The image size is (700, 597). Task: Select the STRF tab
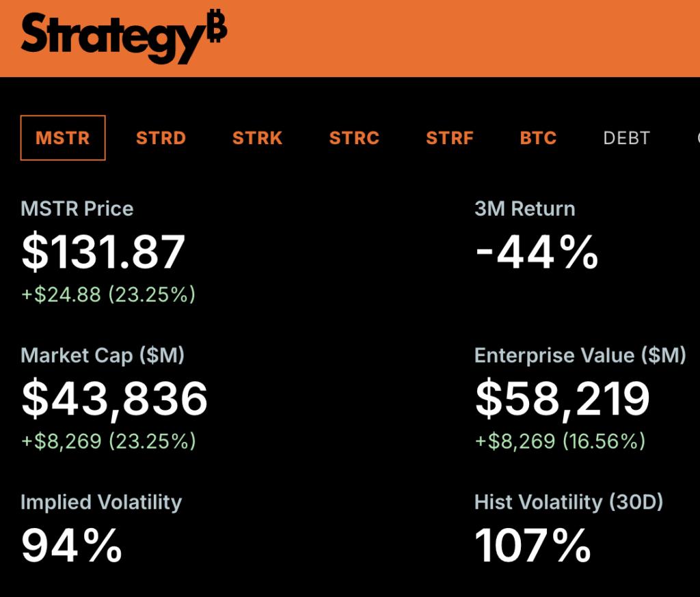coord(450,138)
